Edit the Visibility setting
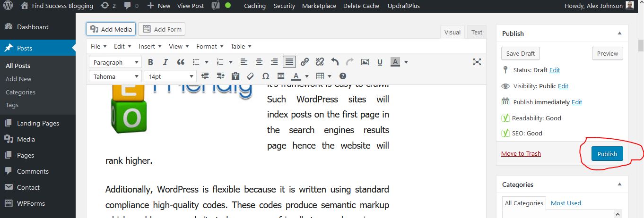This screenshot has width=644, height=218. pyautogui.click(x=563, y=86)
